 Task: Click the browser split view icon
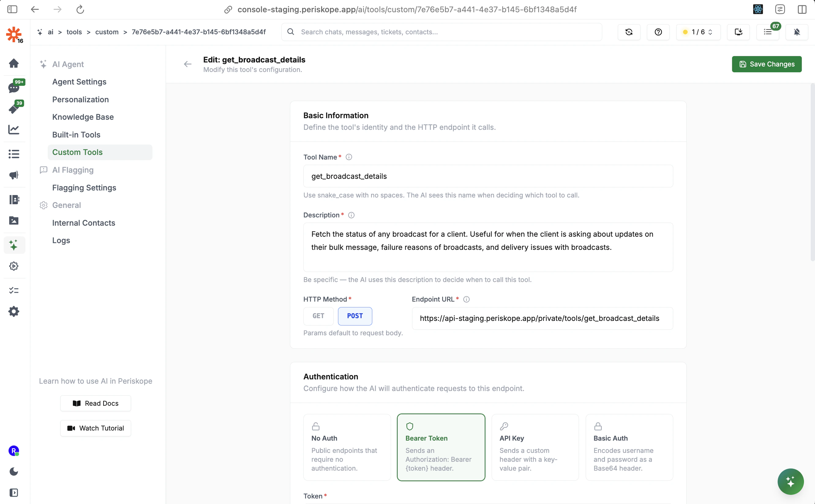coord(802,9)
